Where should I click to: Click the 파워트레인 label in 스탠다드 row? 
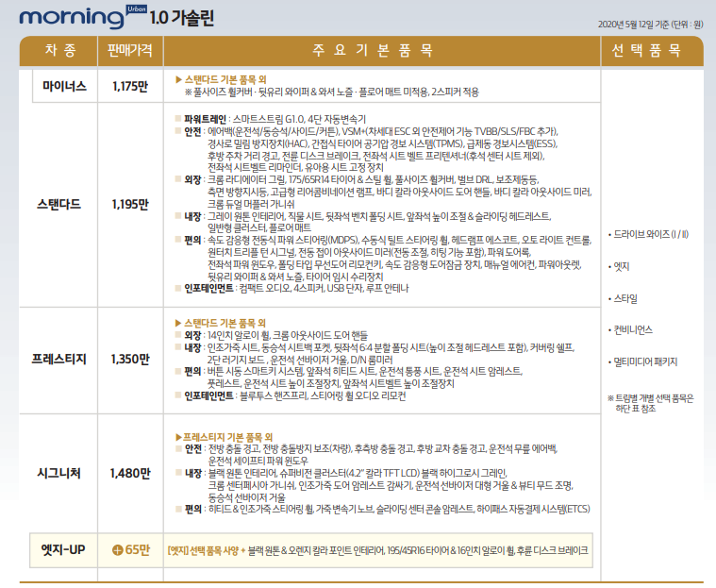pos(205,119)
